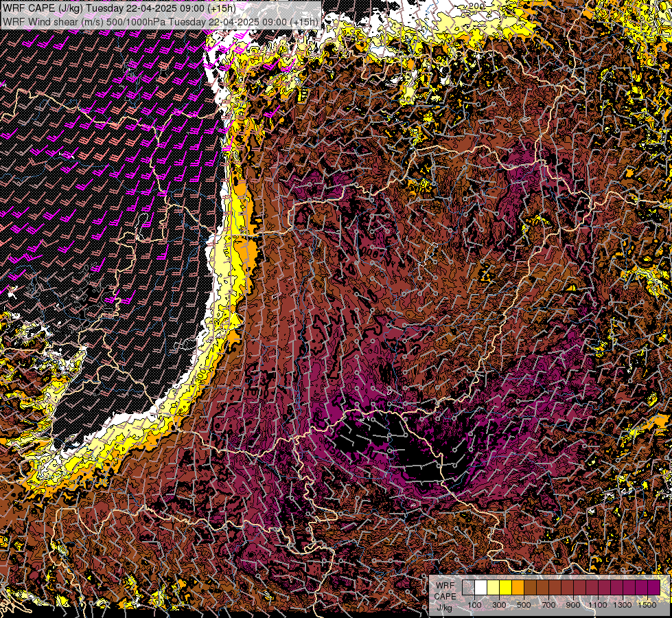Click the pale yellow CAPE legend swatch
The height and width of the screenshot is (618, 672).
494,587
